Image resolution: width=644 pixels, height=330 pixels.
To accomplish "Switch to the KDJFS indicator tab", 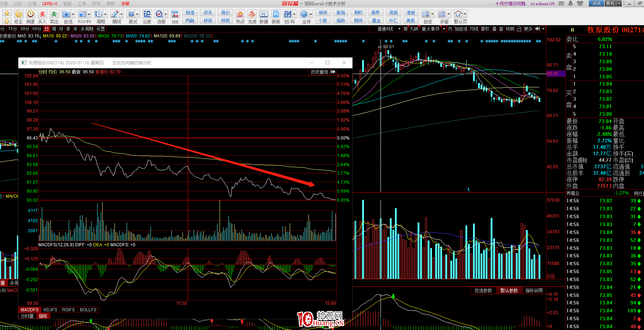I will 50,310.
